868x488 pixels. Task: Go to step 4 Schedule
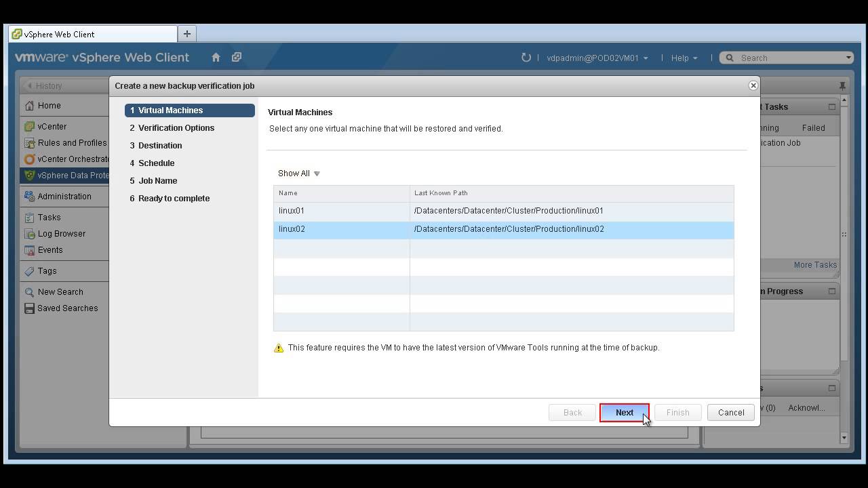[x=152, y=163]
